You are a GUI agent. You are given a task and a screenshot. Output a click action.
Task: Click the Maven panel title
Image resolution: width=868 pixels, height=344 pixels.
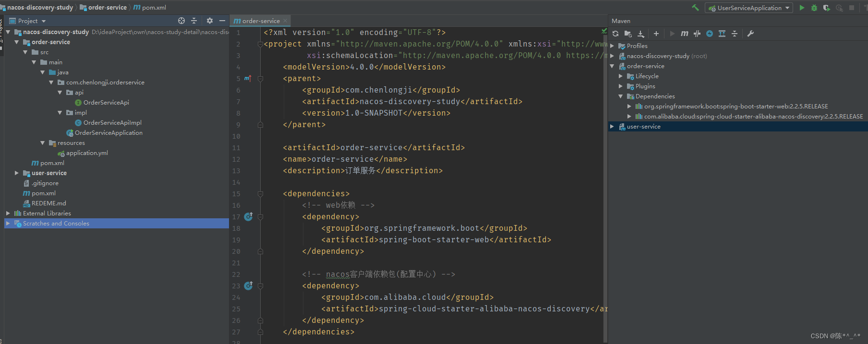click(621, 21)
